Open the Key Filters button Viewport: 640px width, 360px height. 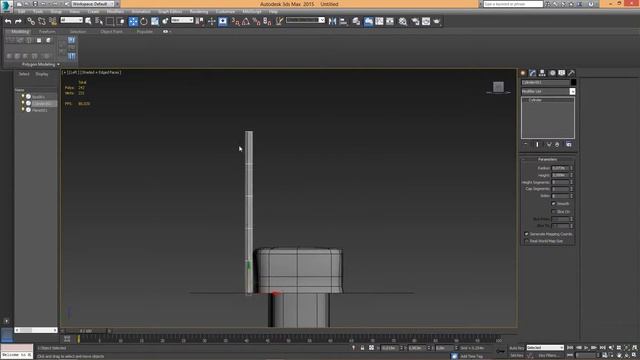pos(548,356)
